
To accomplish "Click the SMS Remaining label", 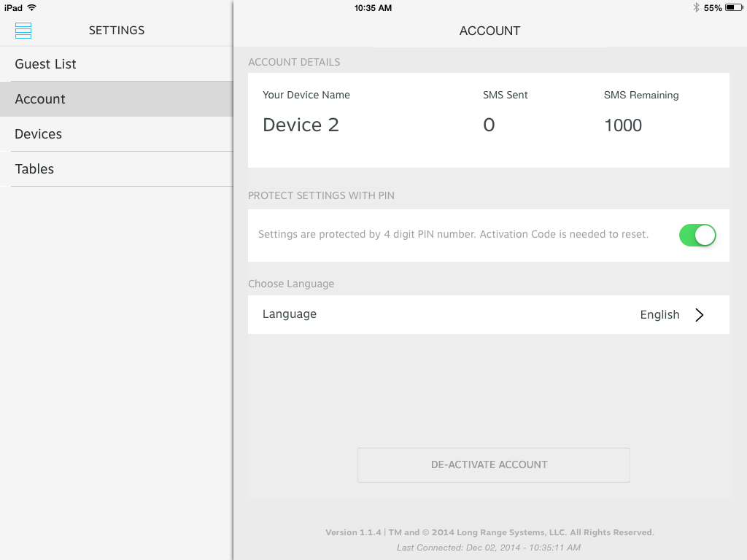I will [x=641, y=96].
